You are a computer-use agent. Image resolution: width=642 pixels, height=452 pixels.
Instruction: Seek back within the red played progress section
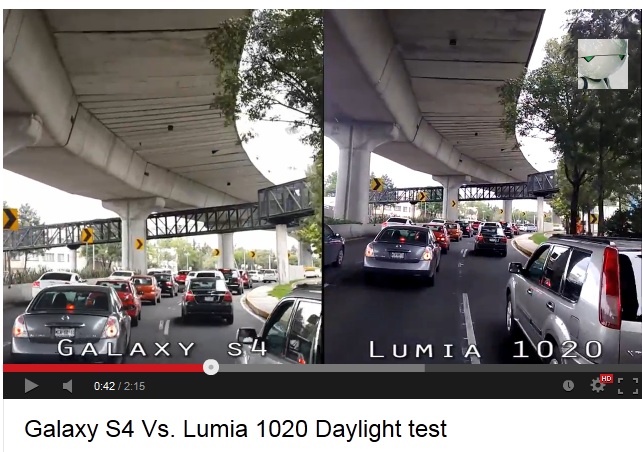tap(103, 368)
